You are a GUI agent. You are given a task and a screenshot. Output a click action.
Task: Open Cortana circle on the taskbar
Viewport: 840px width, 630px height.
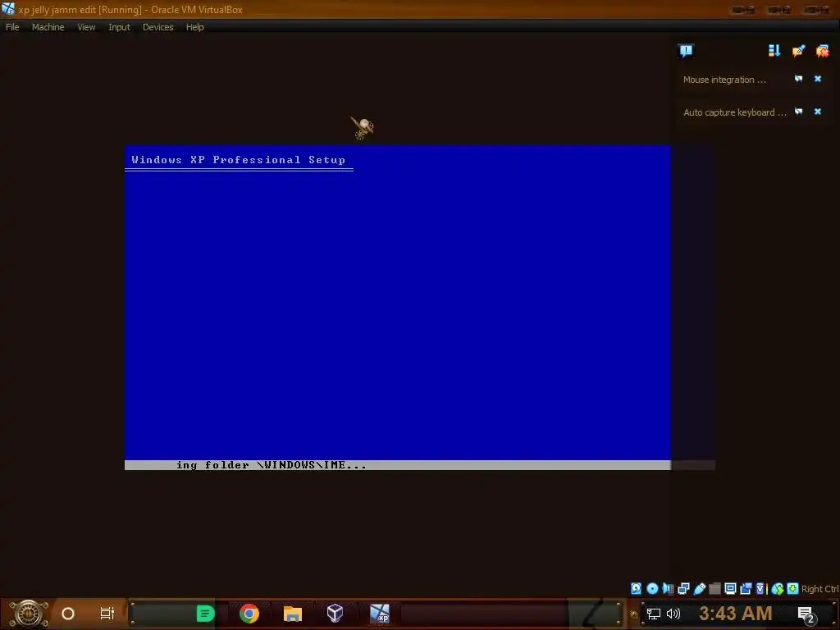[x=68, y=614]
